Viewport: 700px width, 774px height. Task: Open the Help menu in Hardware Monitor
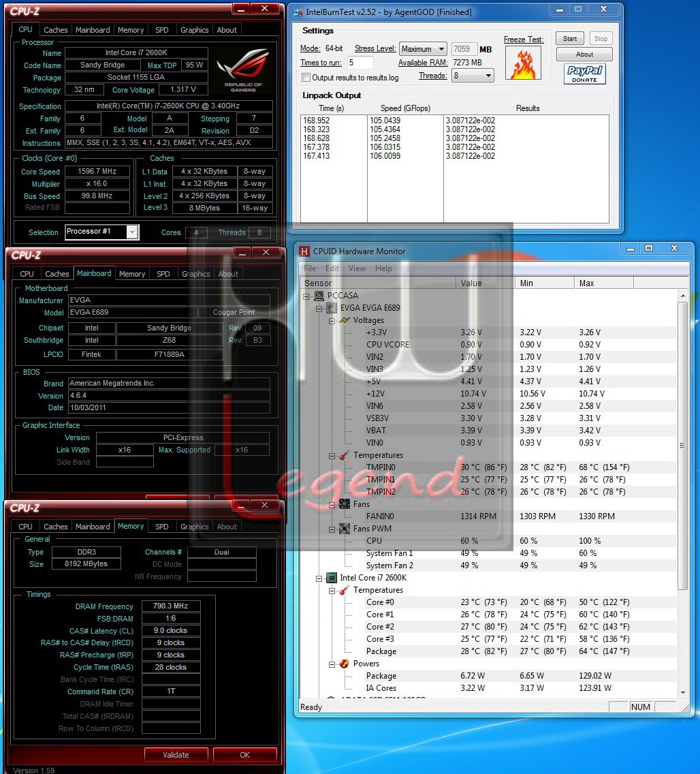[383, 268]
